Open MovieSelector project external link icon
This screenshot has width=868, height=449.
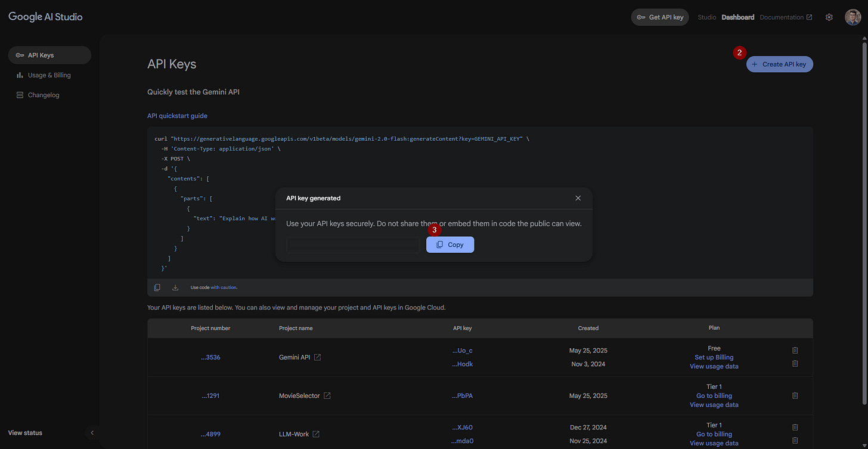pos(327,395)
